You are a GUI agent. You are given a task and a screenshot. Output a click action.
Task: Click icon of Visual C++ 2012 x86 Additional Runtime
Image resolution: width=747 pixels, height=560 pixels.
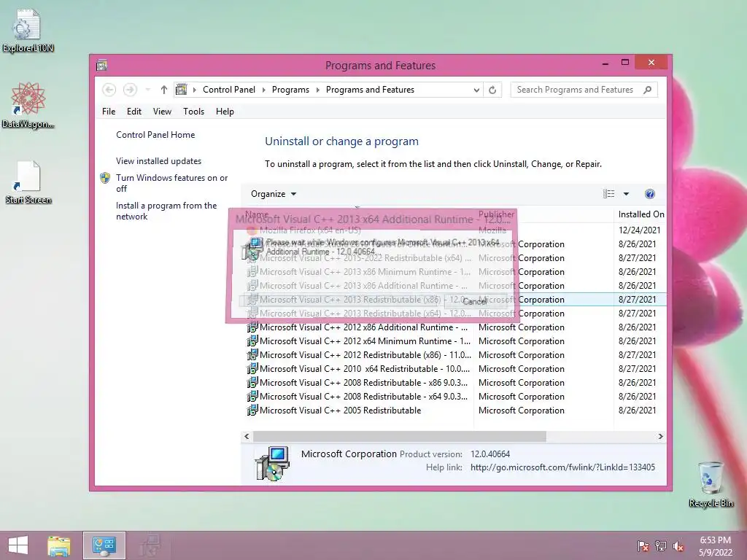(252, 327)
